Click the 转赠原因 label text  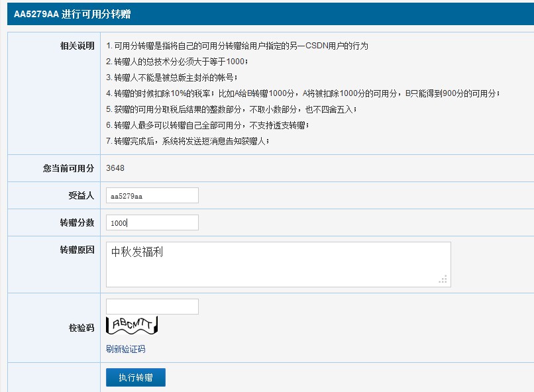tap(78, 250)
